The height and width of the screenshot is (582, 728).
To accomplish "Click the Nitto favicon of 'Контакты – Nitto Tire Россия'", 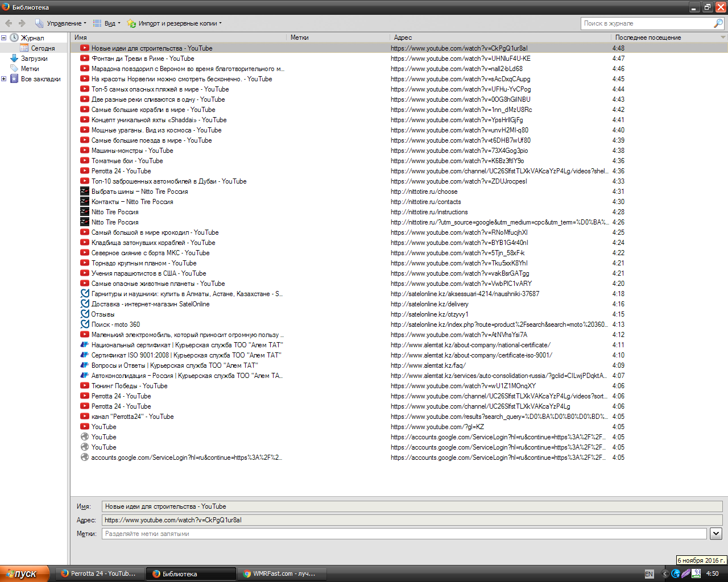I will tap(85, 201).
